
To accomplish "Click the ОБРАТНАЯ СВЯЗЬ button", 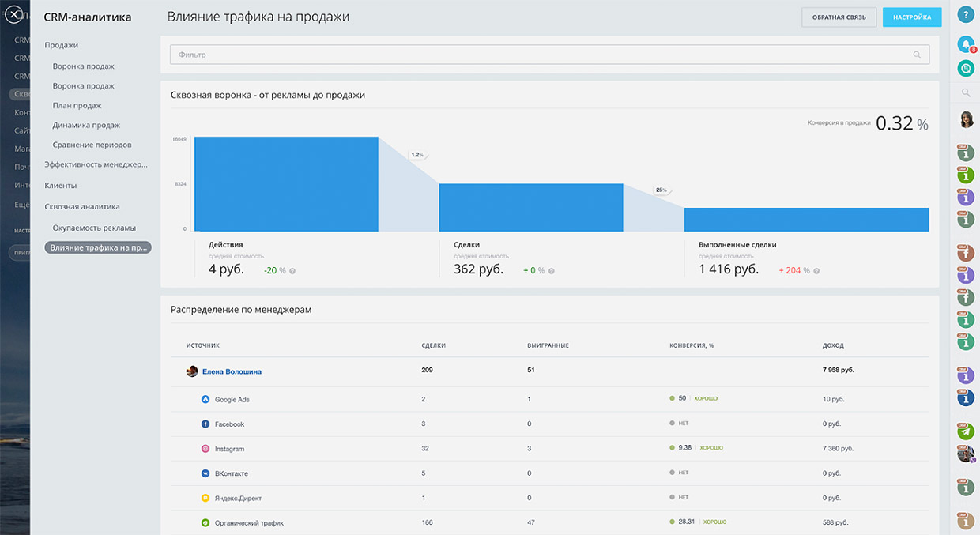I will (x=839, y=17).
